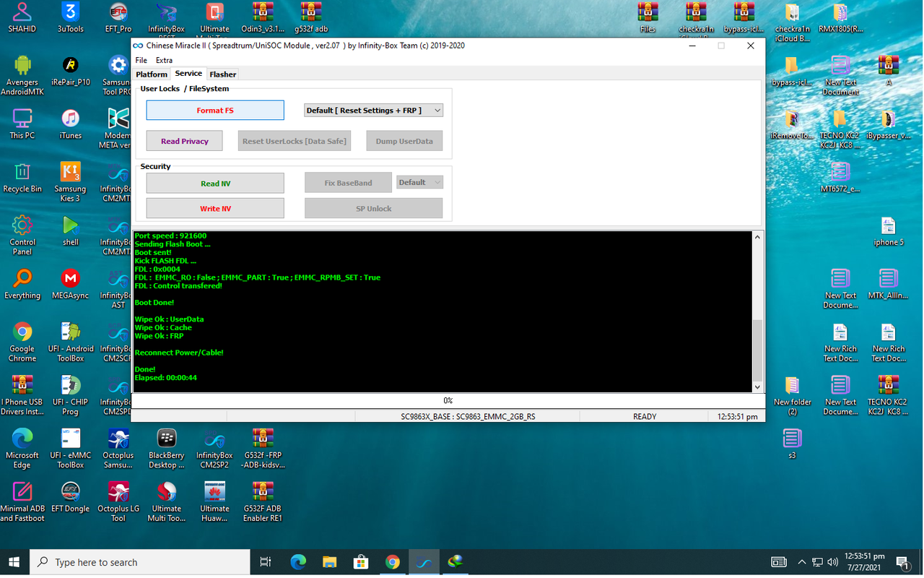924x578 pixels.
Task: Select the Avengers AndroidMTK desktop icon
Action: 22,76
